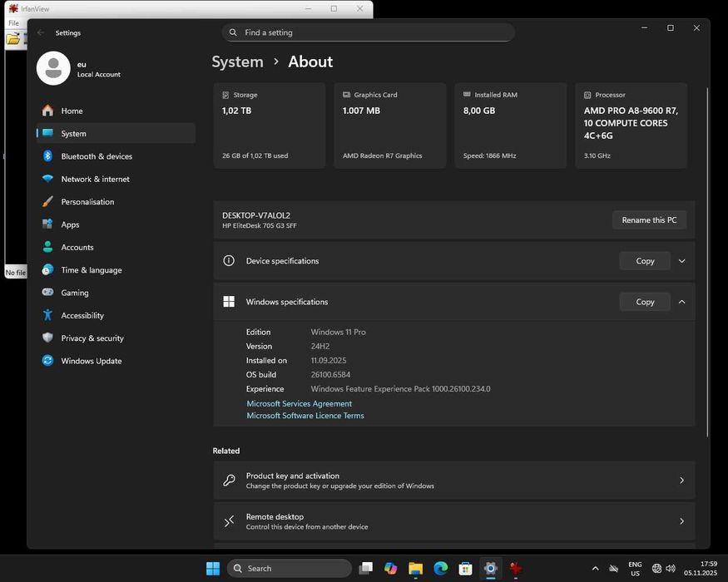Open Home in Settings sidebar
The height and width of the screenshot is (582, 728).
(x=116, y=111)
